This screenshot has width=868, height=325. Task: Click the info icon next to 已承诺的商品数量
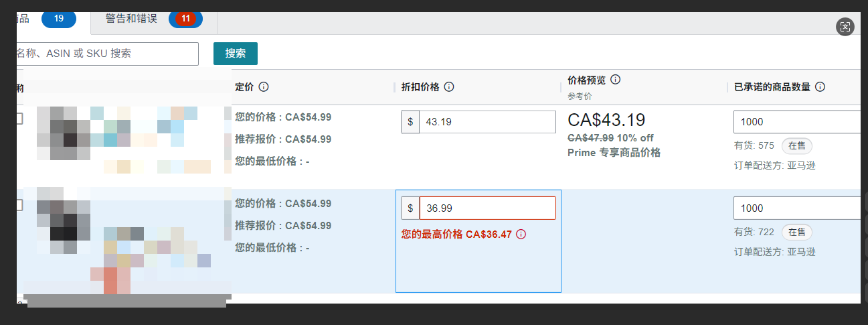tap(820, 87)
